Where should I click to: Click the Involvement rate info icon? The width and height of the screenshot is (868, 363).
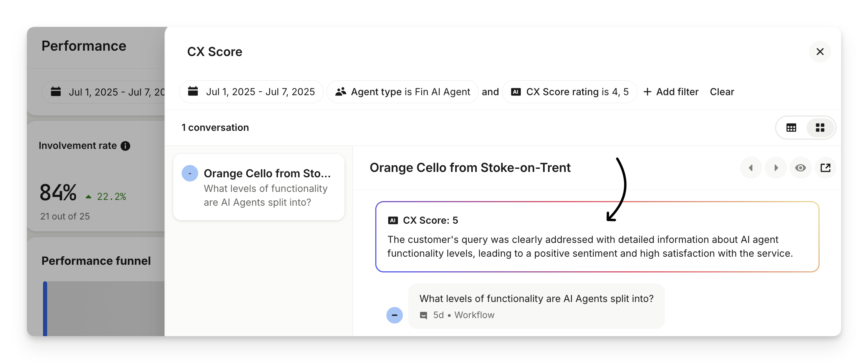(x=125, y=146)
